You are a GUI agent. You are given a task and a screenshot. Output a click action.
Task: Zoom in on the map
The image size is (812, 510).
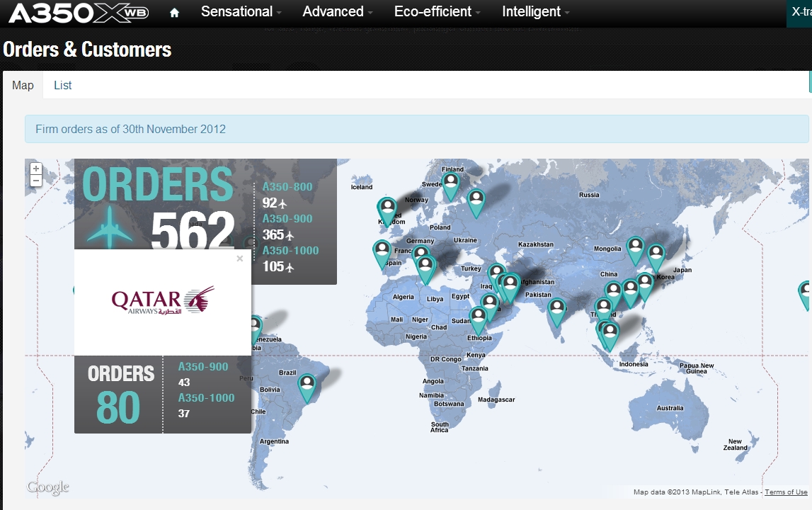[x=35, y=169]
